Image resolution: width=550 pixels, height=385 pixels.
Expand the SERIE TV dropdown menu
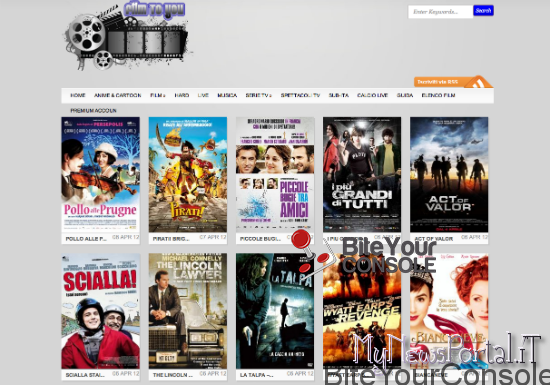[259, 95]
